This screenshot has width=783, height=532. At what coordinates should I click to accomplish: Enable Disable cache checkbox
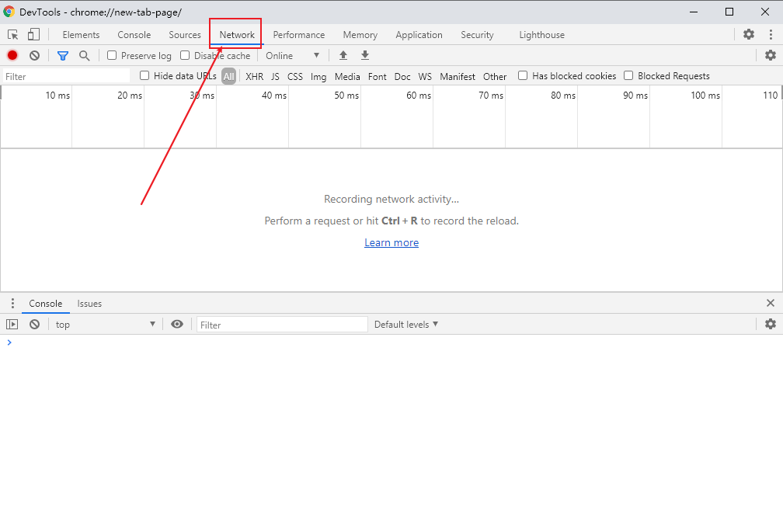tap(185, 55)
